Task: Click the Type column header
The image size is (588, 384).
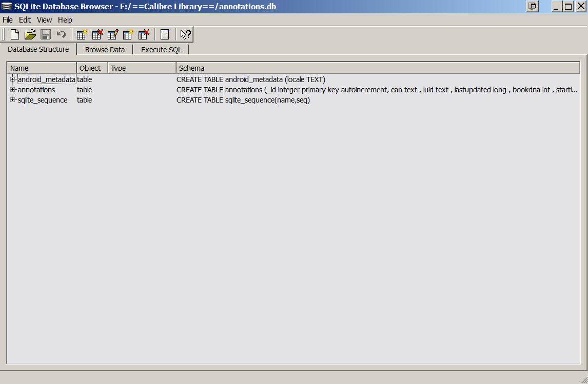Action: pos(142,68)
